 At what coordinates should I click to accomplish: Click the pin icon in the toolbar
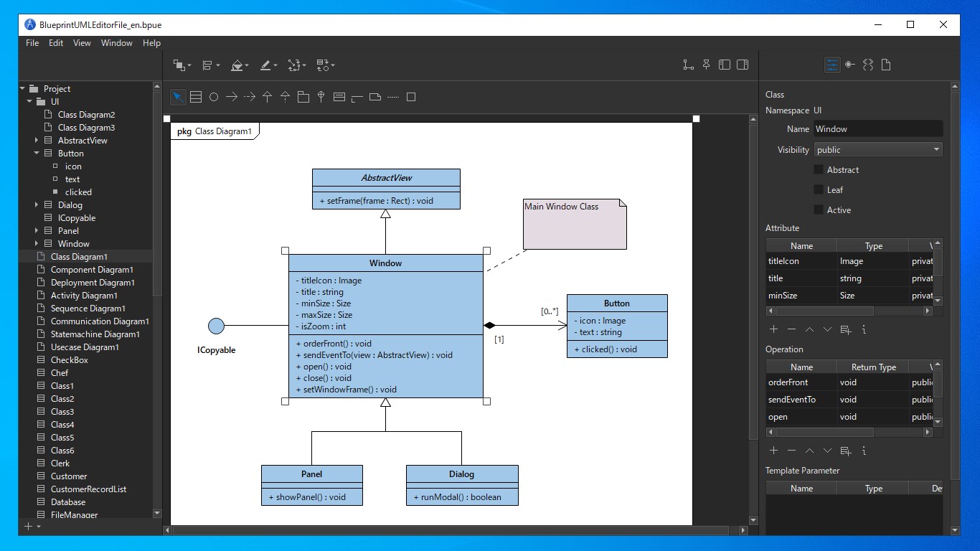pos(706,64)
